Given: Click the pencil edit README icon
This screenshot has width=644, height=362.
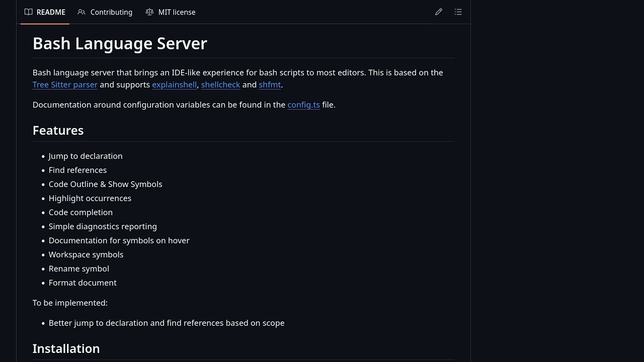Looking at the screenshot, I should (x=439, y=12).
